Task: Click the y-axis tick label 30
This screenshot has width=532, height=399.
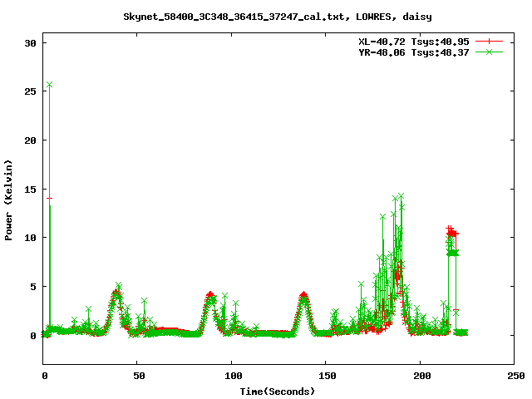Action: pos(31,43)
